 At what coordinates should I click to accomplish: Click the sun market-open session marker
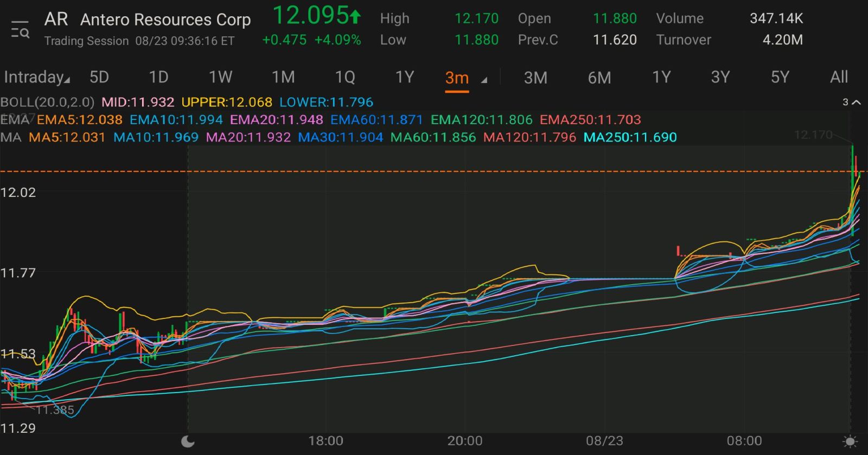coord(851,441)
